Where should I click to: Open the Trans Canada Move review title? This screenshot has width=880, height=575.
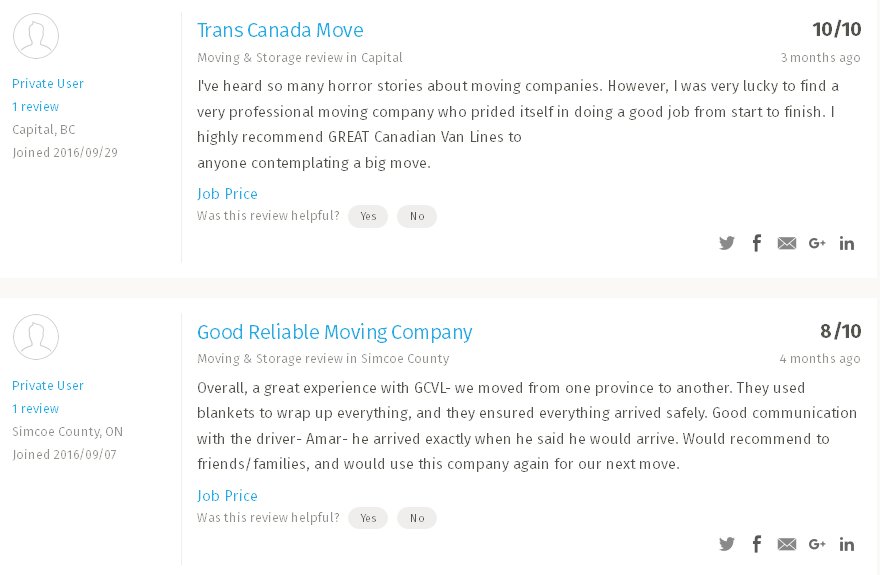pyautogui.click(x=280, y=30)
